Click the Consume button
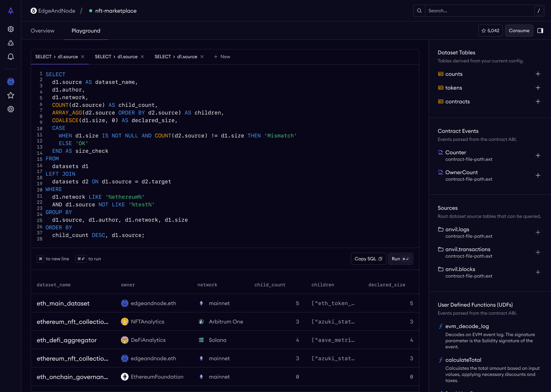Viewport: 551px width, 392px height. [x=519, y=31]
